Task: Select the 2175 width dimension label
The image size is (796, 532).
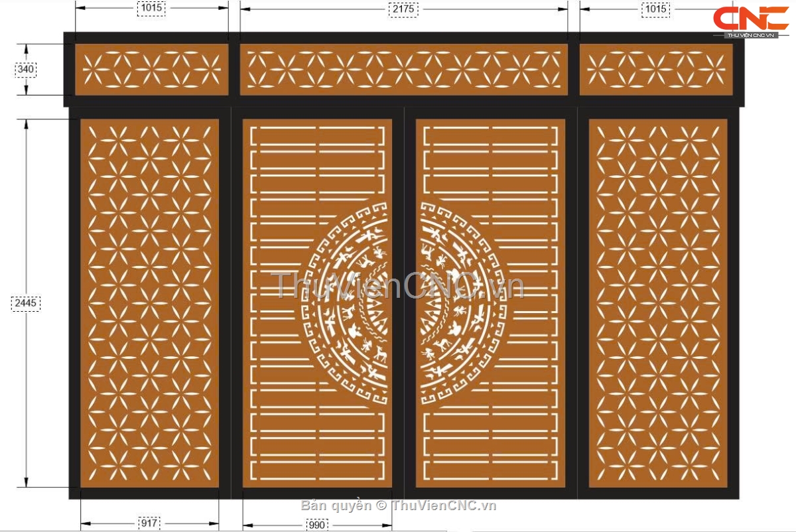Action: 402,9
